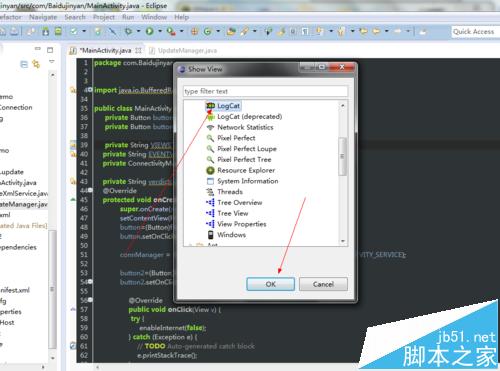Click the Last Edit Location icon
The height and width of the screenshot is (371, 500).
point(363,32)
